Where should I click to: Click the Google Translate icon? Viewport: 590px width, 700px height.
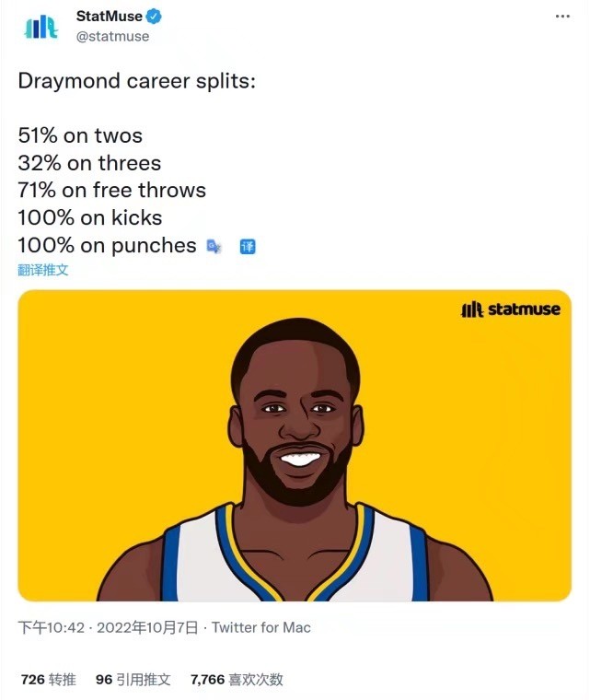[x=214, y=247]
